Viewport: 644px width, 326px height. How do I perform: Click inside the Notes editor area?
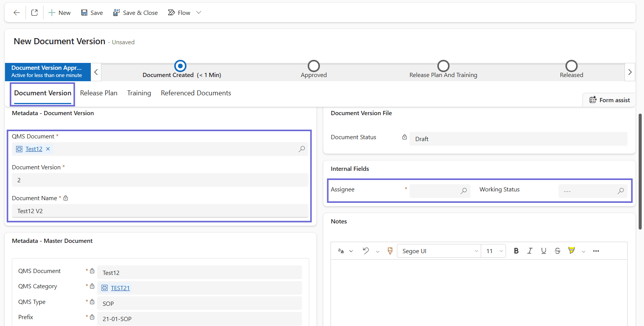tap(479, 292)
